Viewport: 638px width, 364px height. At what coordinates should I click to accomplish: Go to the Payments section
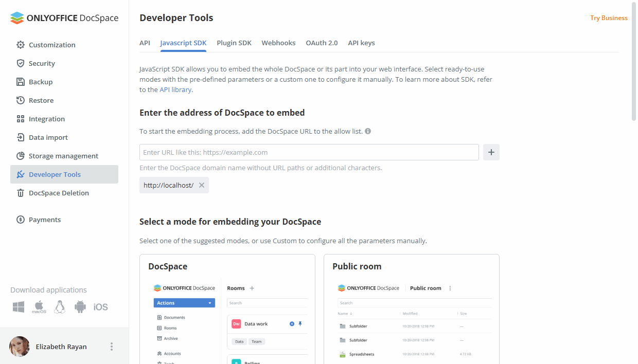(x=44, y=220)
